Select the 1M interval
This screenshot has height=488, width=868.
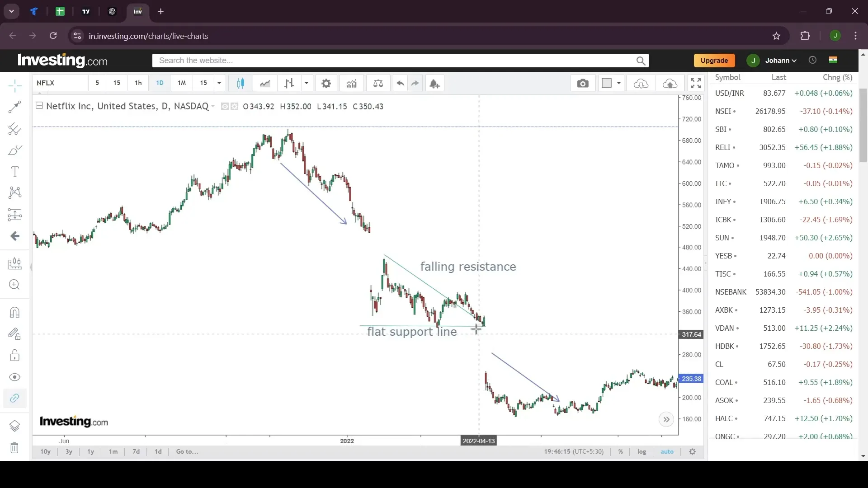click(x=182, y=83)
